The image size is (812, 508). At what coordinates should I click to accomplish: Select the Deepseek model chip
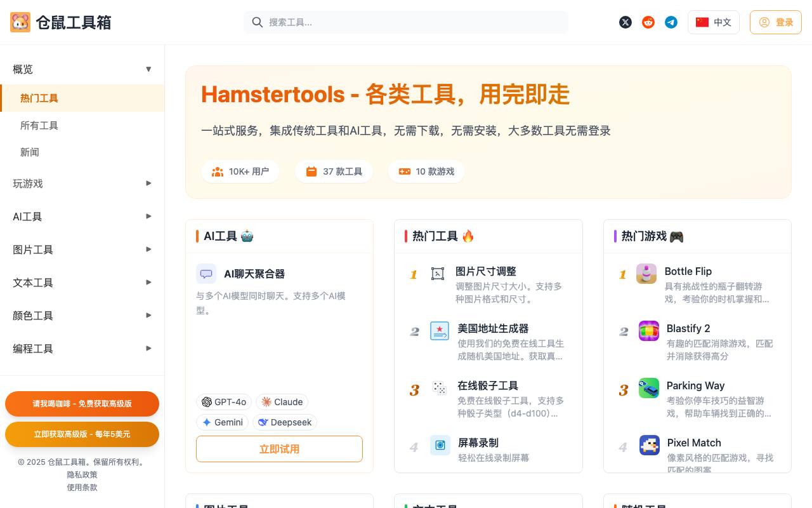tap(285, 422)
